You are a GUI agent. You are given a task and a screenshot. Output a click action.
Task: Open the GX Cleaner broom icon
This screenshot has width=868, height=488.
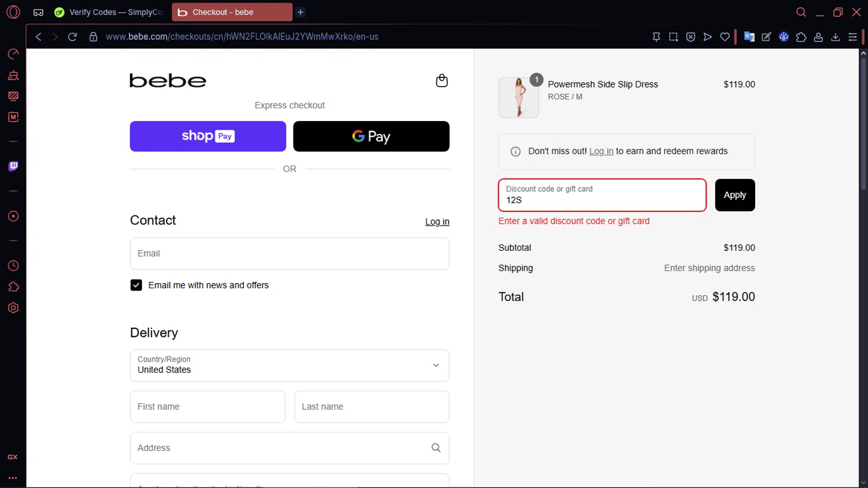[13, 75]
